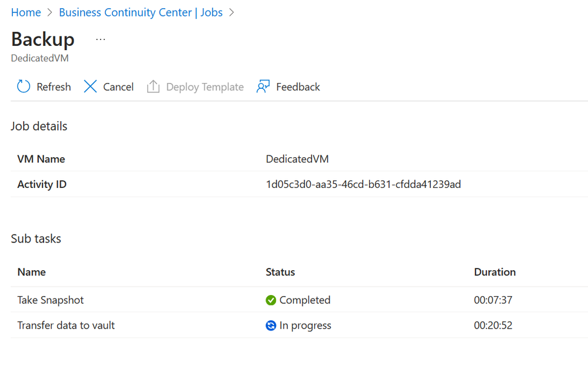Click the blue In progress sync icon
Screen dimensions: 588x378
click(x=271, y=326)
